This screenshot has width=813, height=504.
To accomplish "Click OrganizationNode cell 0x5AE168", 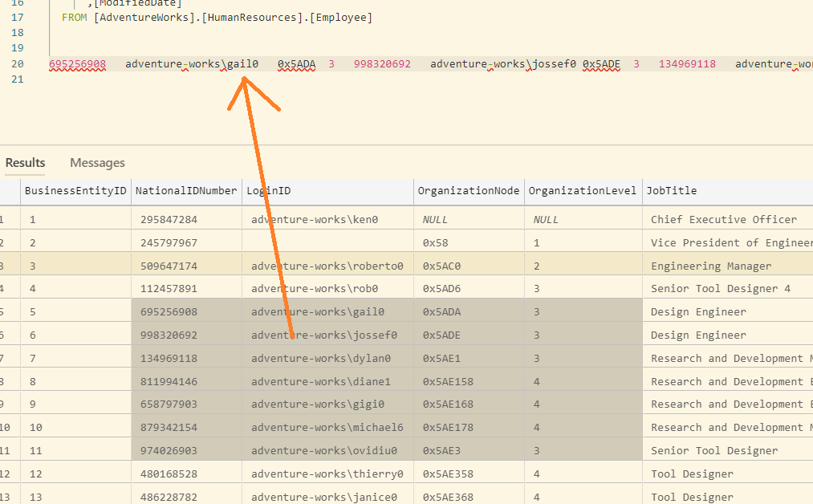I will click(470, 404).
